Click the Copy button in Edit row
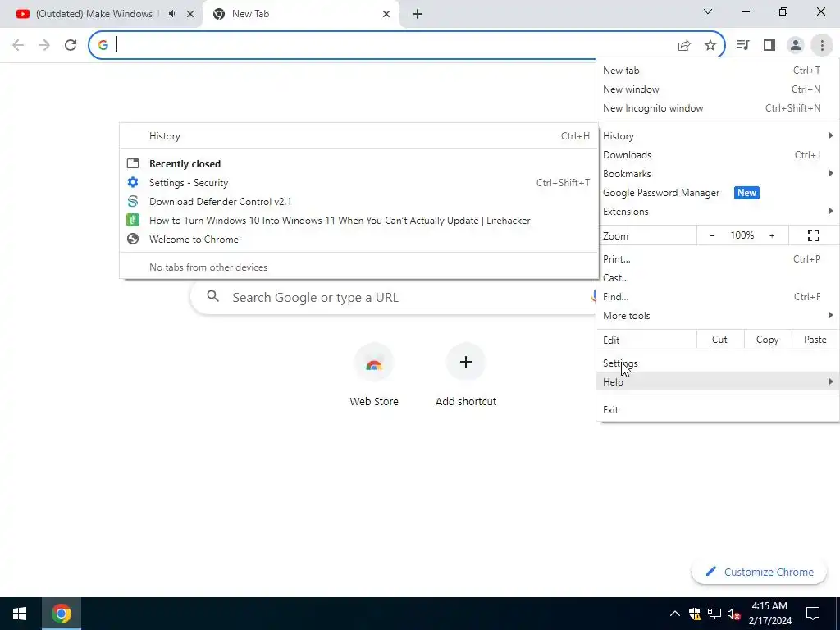The width and height of the screenshot is (840, 630). (x=767, y=340)
